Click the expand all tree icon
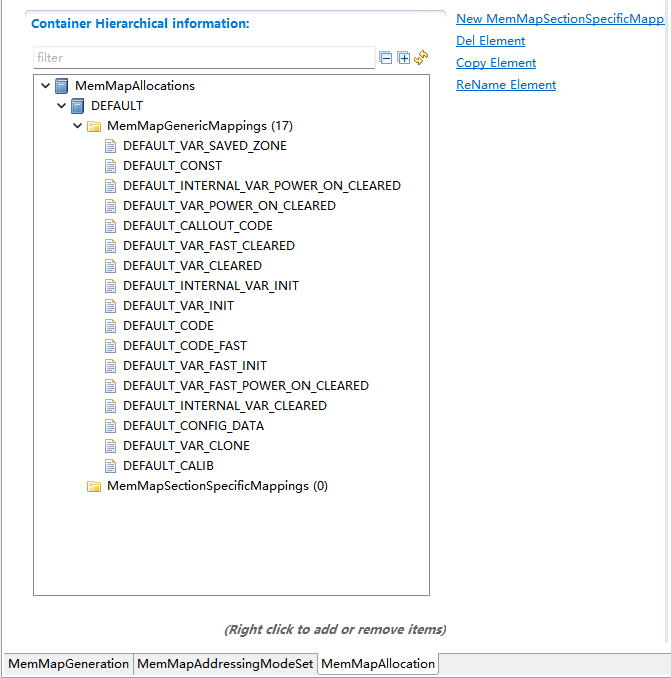This screenshot has height=678, width=671. pyautogui.click(x=403, y=58)
